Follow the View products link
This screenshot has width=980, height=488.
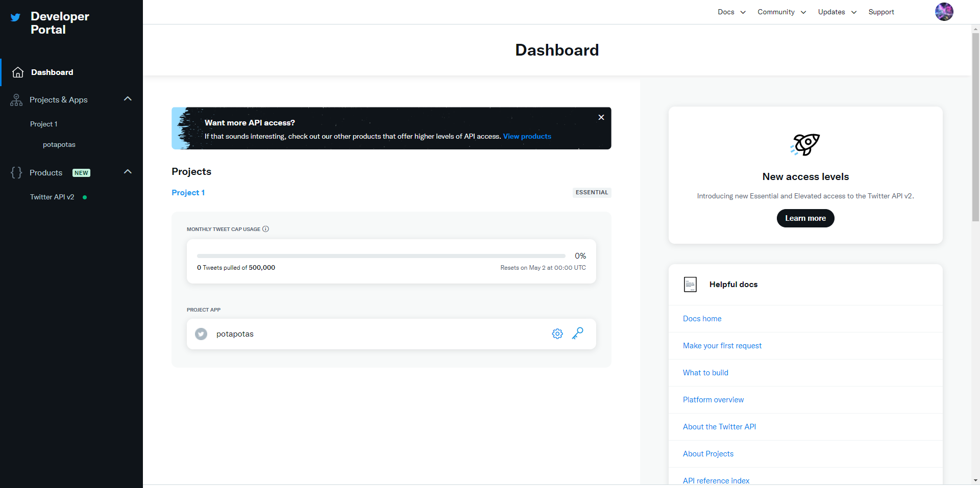[527, 136]
